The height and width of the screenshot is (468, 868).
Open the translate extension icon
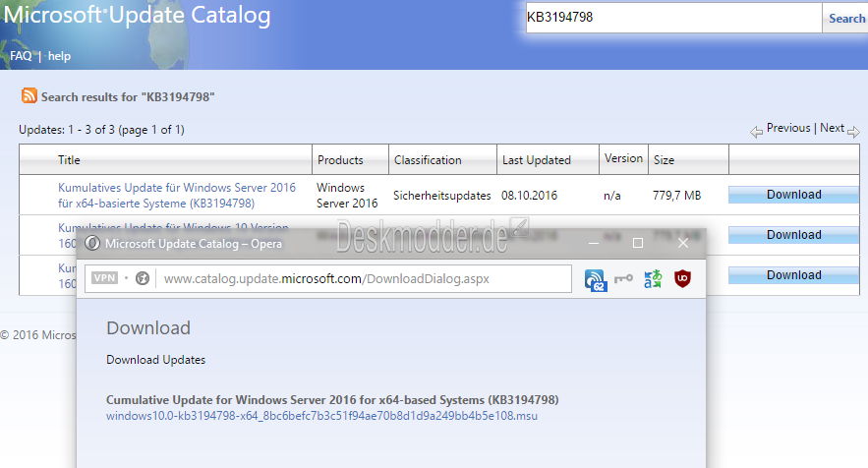click(653, 278)
